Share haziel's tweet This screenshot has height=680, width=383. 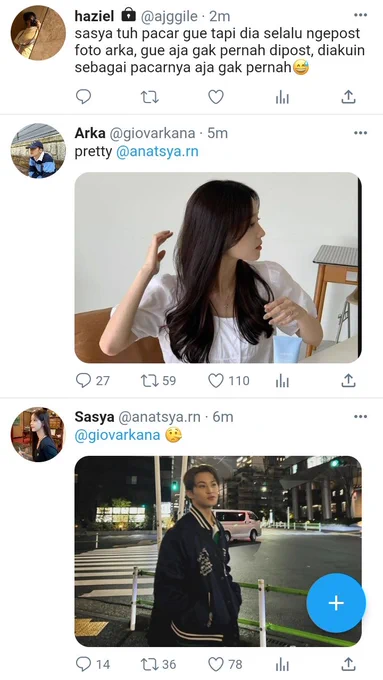(x=348, y=97)
